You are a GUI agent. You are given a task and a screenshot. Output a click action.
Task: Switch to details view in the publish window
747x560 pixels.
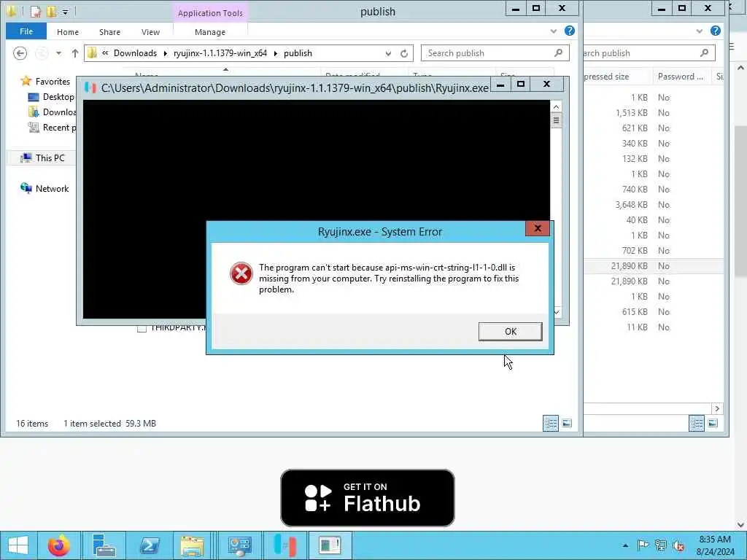(551, 423)
